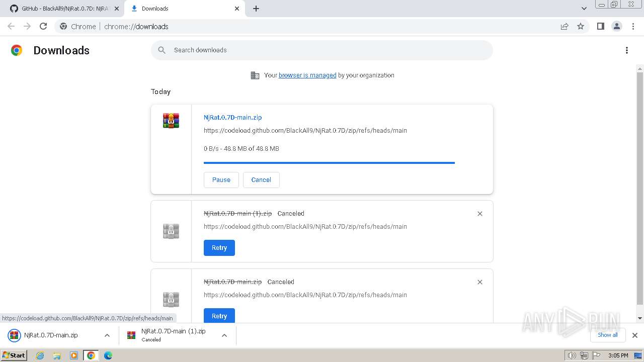Screen dimensions: 644x362
Task: Click the canceled NjRat.0.7D-main (1).zip URL
Action: [305, 226]
